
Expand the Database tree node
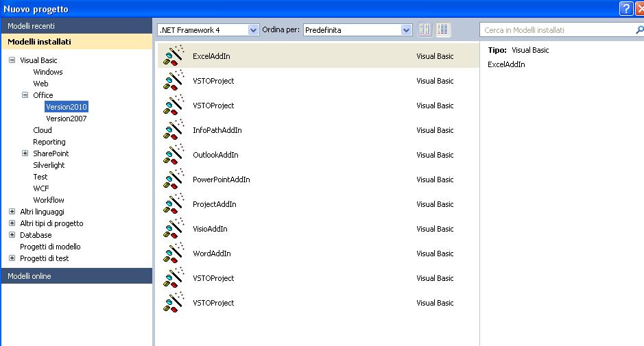tap(12, 235)
